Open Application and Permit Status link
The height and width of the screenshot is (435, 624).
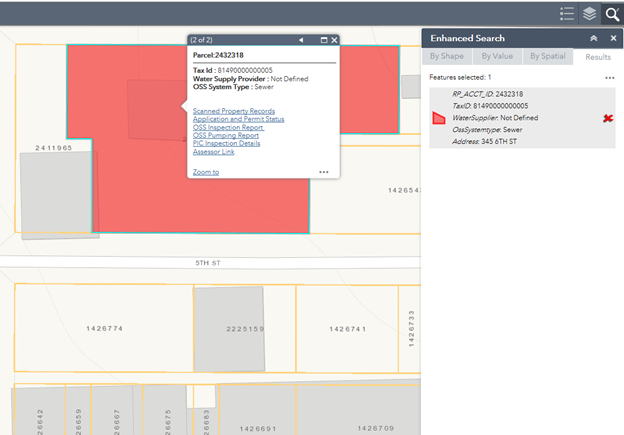tap(238, 119)
